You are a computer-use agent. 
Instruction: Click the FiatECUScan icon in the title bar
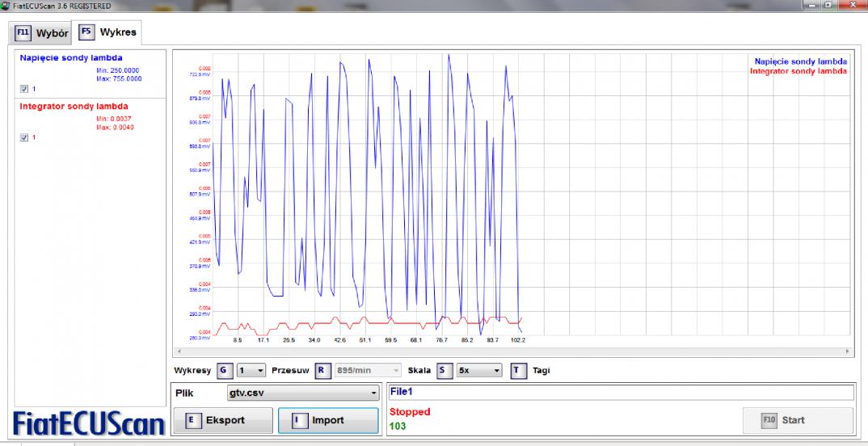tap(5, 6)
